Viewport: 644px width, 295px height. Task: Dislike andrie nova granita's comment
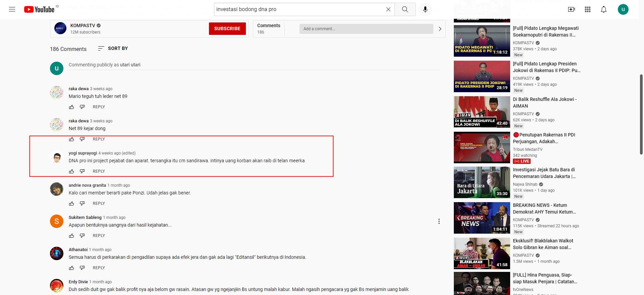tap(82, 203)
